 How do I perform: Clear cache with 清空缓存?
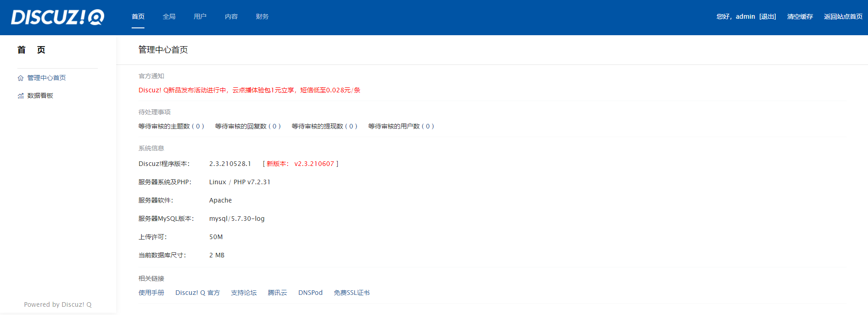(x=800, y=16)
